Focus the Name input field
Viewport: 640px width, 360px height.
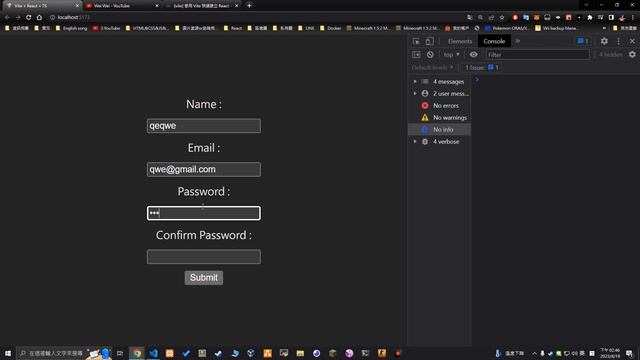click(x=204, y=126)
